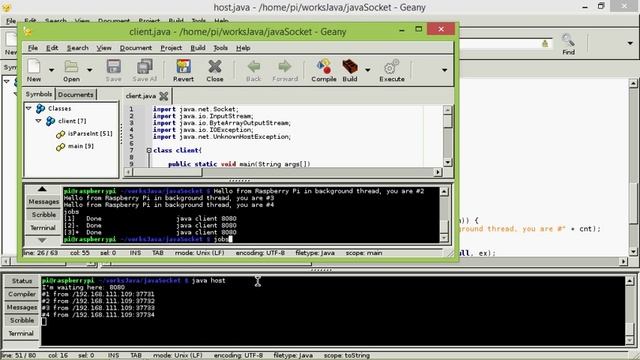
Task: Click the Close document toolbar icon
Action: pos(215,67)
